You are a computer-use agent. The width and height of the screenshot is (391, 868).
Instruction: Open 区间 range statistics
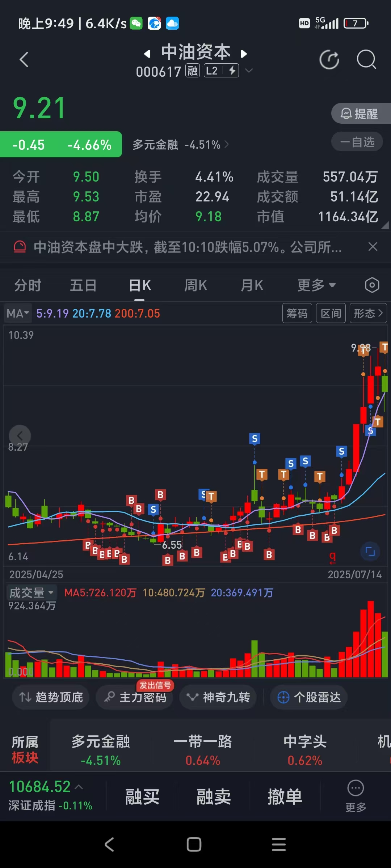(331, 313)
